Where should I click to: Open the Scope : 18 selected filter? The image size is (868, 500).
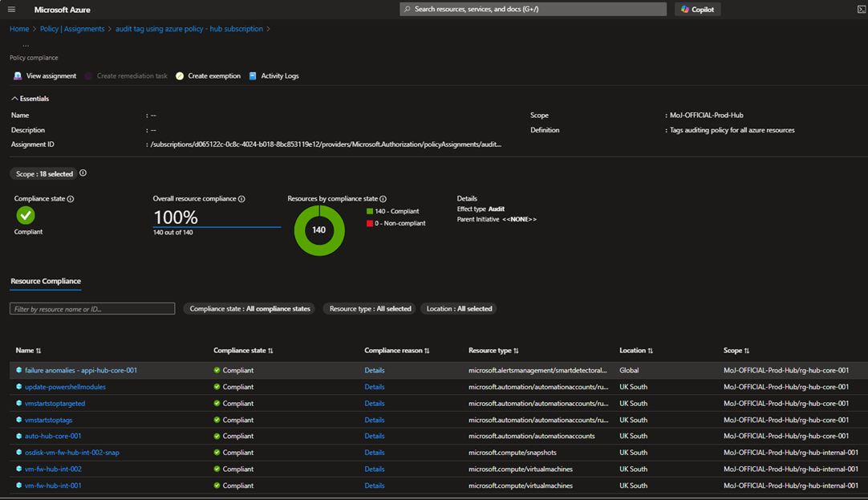click(x=44, y=174)
